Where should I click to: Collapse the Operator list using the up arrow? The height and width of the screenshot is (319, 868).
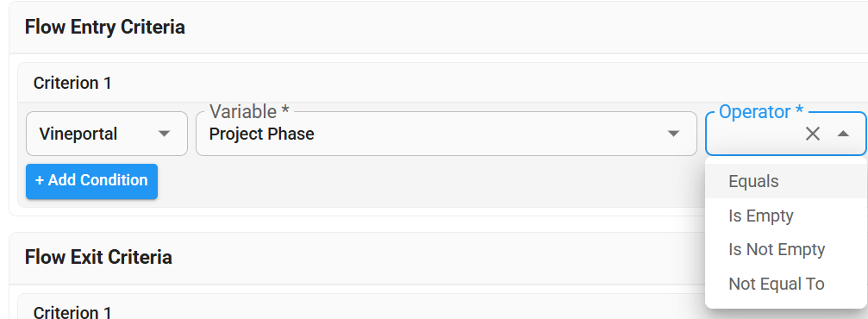coord(843,134)
